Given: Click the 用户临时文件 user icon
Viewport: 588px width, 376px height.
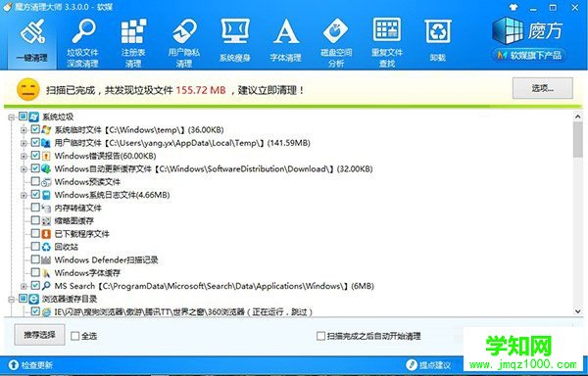Looking at the screenshot, I should [46, 143].
